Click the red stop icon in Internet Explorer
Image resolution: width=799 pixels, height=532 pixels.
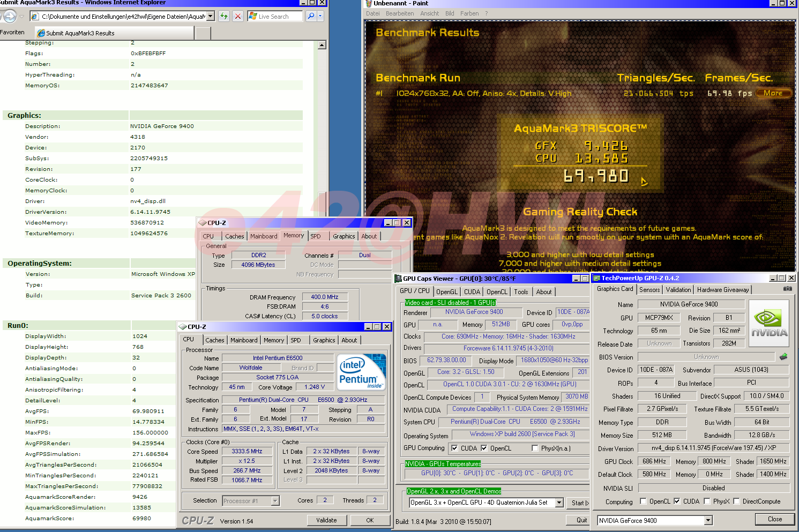click(238, 16)
